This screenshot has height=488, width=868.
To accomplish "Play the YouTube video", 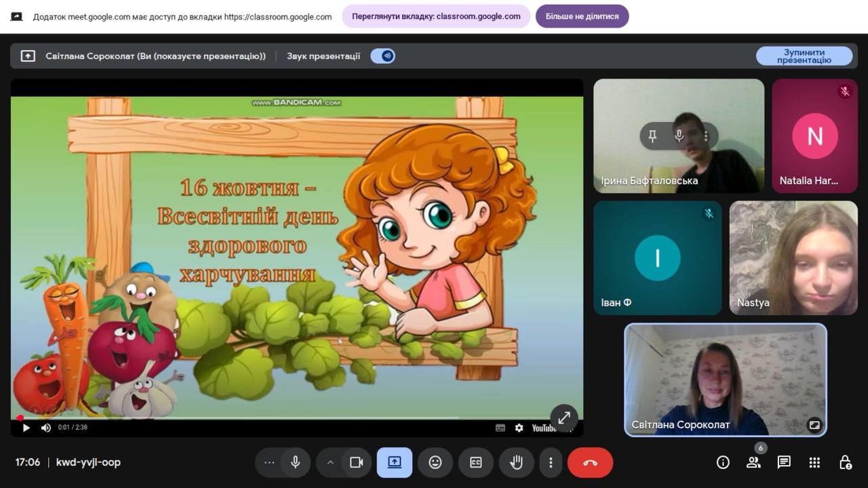I will [x=26, y=428].
